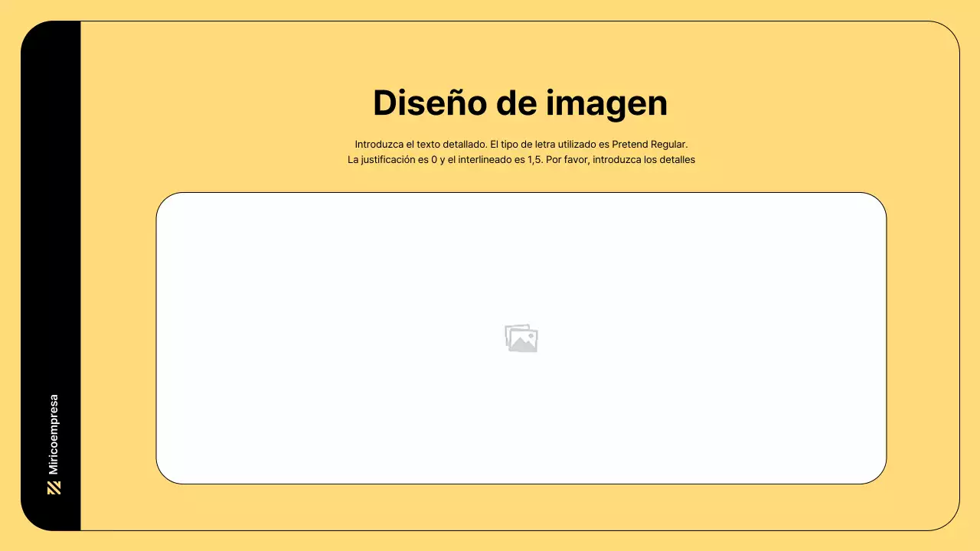This screenshot has width=980, height=551.
Task: Click the word "Introduzca" starting the description
Action: click(x=378, y=144)
